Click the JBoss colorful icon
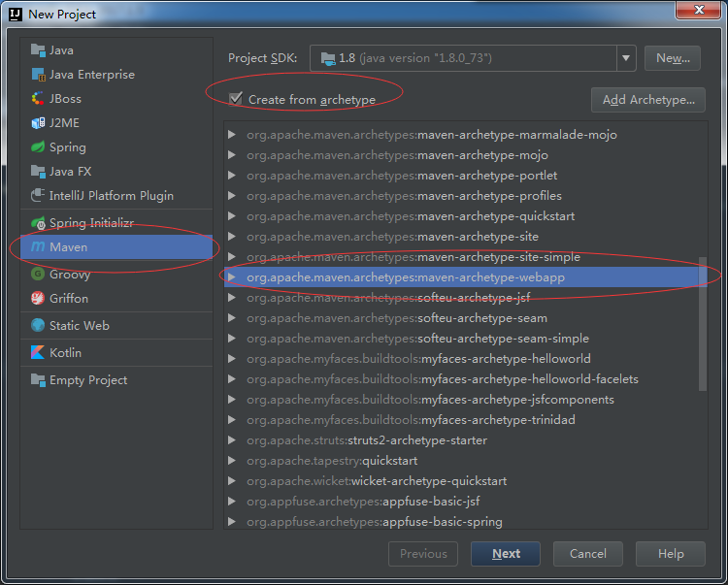Screen dimensions: 728x585 [38, 98]
